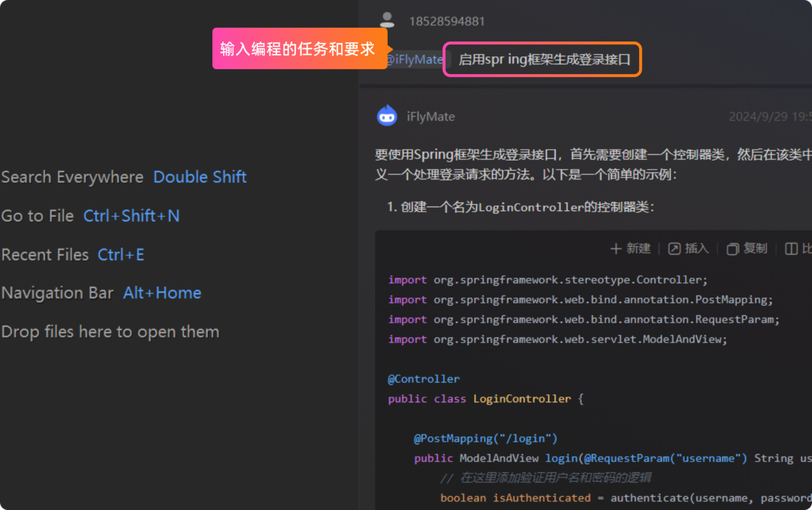812x510 pixels.
Task: Click the 比 (compare) button in the code toolbar
Action: coord(799,248)
